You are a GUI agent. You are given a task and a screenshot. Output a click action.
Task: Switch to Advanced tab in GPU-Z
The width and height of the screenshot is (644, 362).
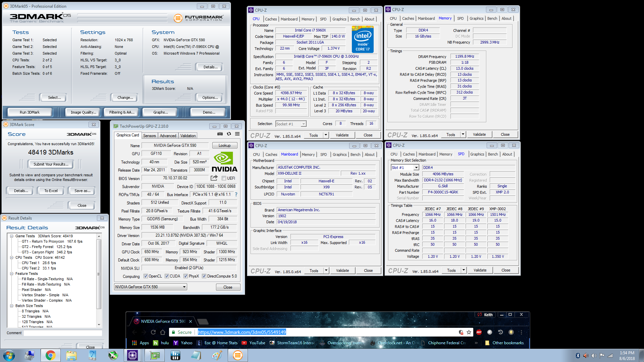[168, 136]
